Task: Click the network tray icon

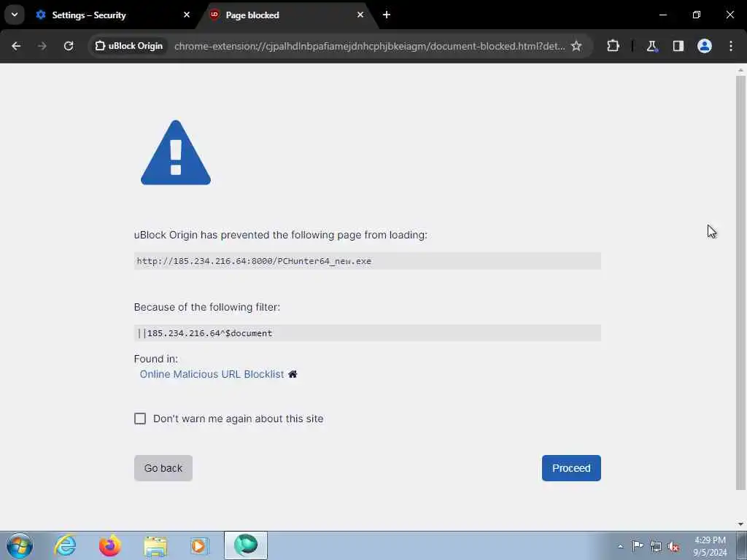Action: pos(656,546)
